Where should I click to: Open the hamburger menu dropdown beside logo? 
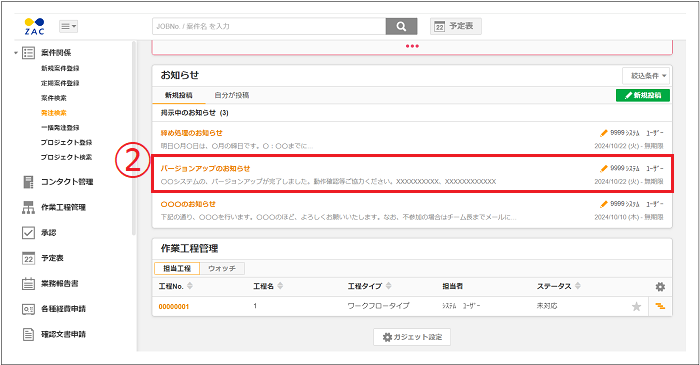68,26
